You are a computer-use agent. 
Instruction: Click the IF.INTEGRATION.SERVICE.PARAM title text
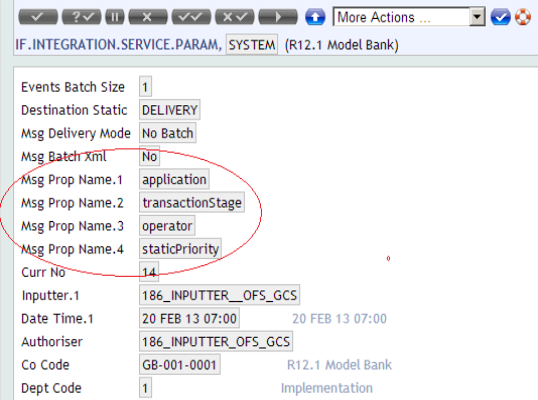pyautogui.click(x=119, y=45)
